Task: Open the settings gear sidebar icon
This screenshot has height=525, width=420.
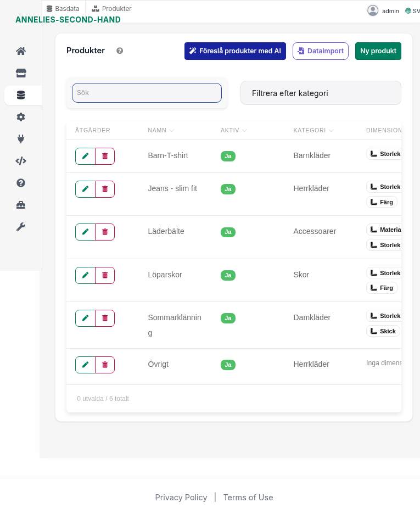Action: [x=21, y=117]
